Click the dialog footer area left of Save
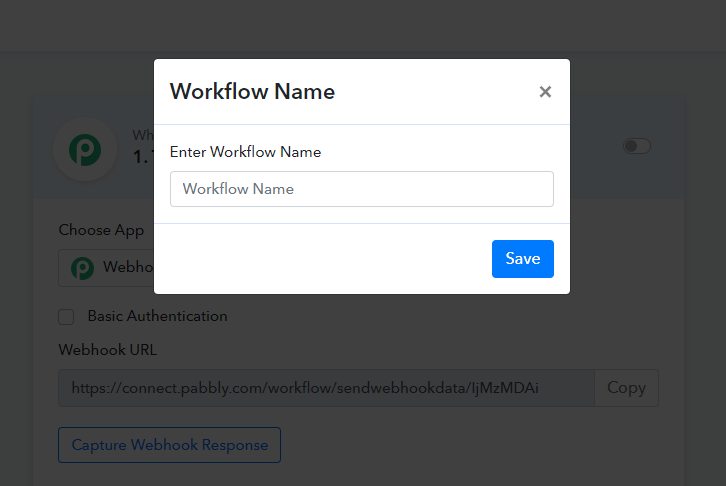Image resolution: width=726 pixels, height=486 pixels. tap(320, 259)
